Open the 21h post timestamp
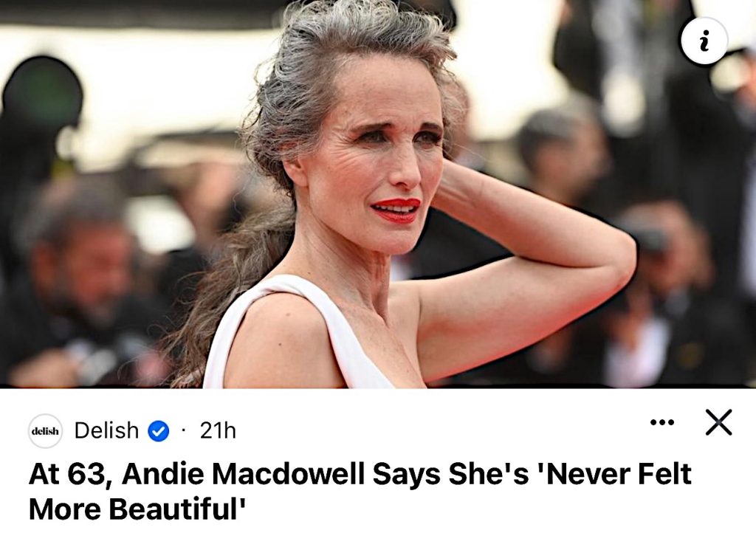This screenshot has height=533, width=756. tap(218, 431)
